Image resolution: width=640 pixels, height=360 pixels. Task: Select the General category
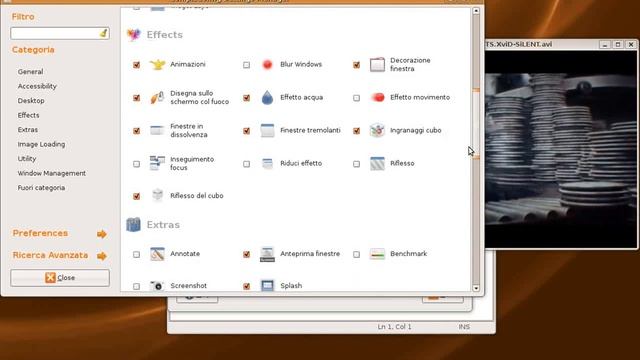(30, 72)
